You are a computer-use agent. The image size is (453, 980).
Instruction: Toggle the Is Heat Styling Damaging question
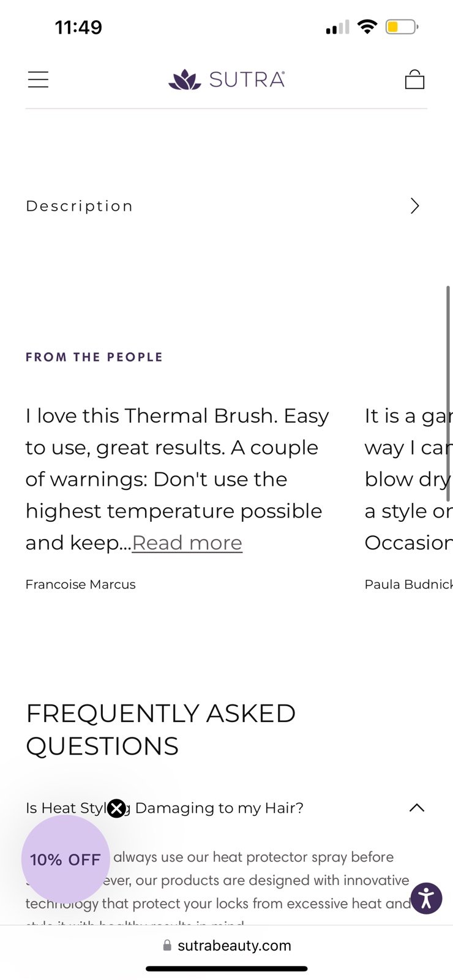tap(165, 808)
